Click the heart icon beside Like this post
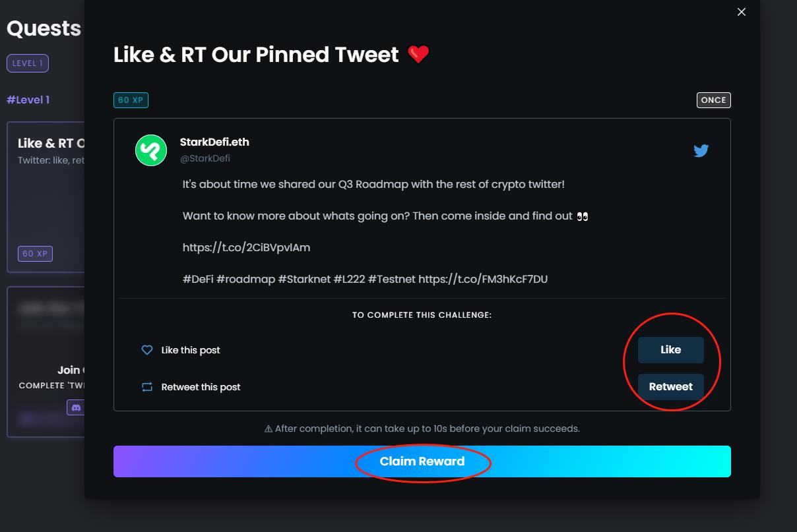 click(x=147, y=350)
